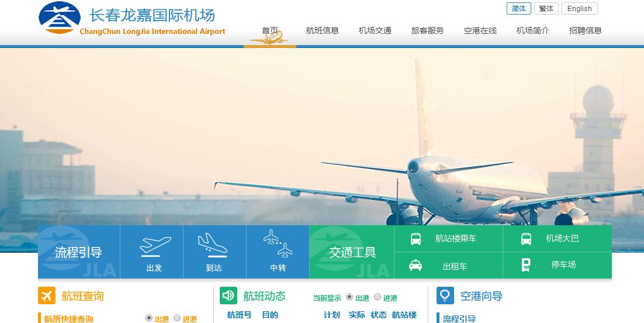Click the 航班动态 section heading

tap(265, 296)
